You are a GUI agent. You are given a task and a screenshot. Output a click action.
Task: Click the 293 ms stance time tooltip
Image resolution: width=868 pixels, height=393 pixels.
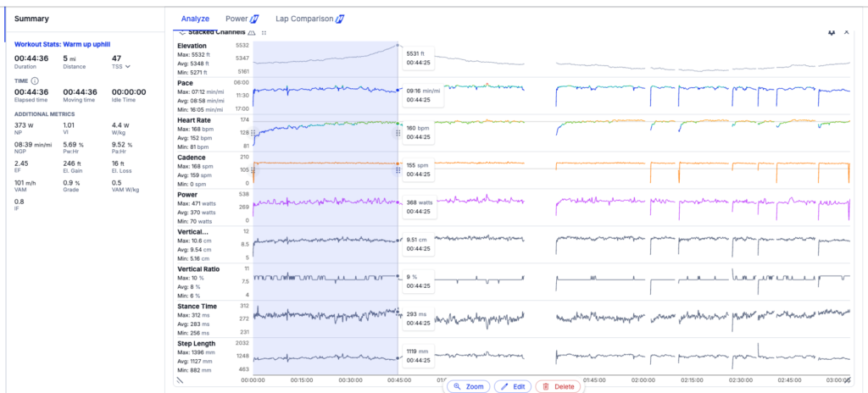[419, 318]
